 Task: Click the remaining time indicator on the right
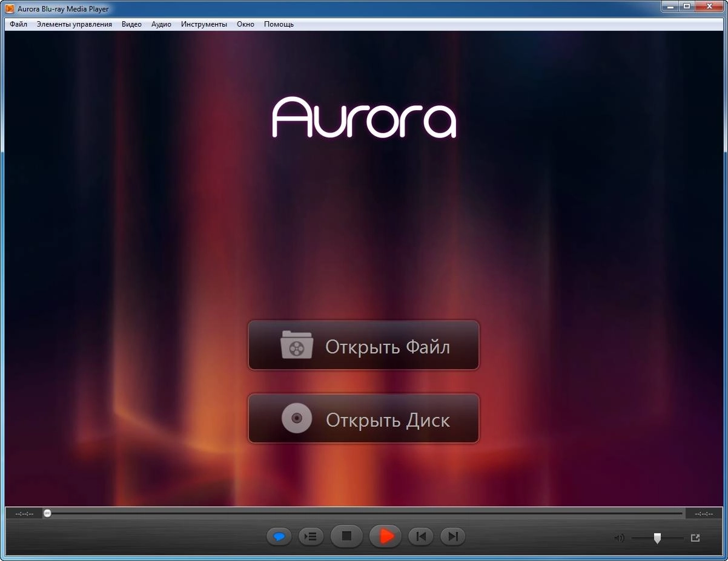(x=704, y=514)
